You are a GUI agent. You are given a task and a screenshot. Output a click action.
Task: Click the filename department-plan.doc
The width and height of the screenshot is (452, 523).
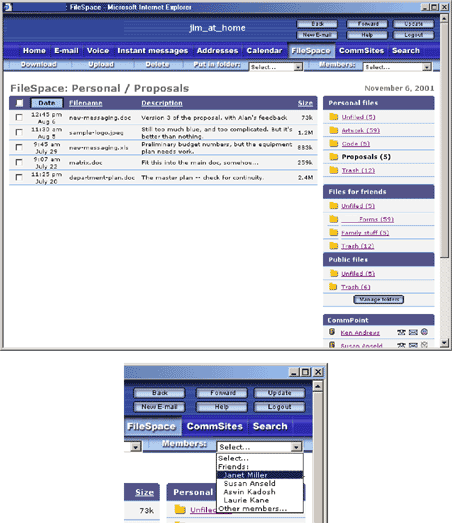click(102, 177)
